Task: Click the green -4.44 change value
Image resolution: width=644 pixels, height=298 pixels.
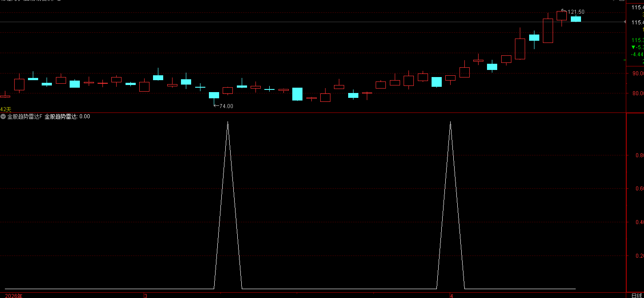Action: pyautogui.click(x=638, y=54)
